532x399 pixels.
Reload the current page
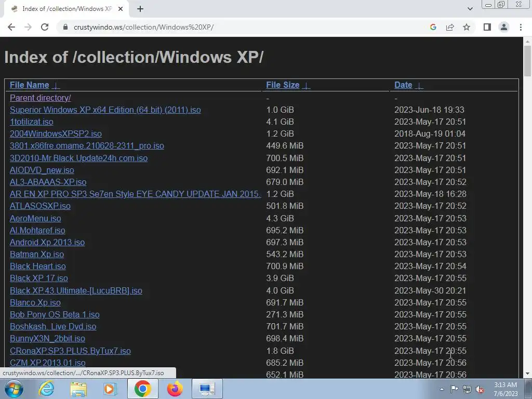pyautogui.click(x=45, y=27)
